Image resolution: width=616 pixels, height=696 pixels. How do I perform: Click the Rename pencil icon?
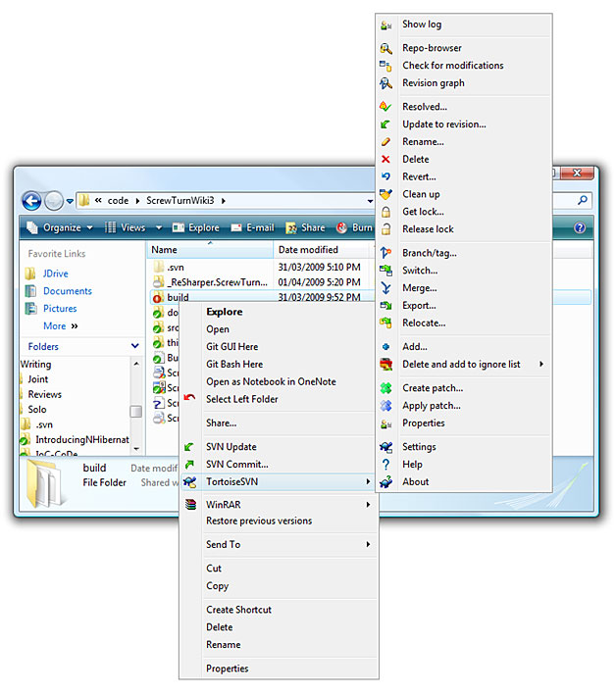[x=385, y=142]
